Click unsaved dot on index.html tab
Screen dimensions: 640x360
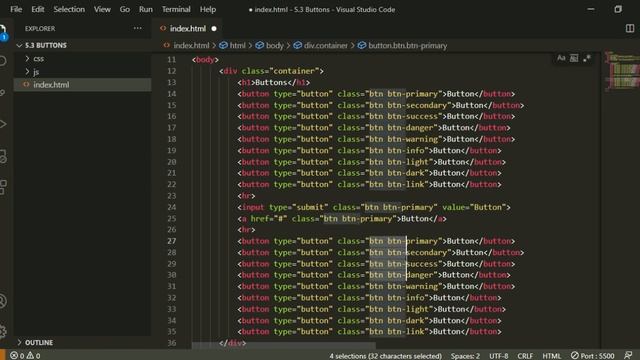(x=214, y=29)
